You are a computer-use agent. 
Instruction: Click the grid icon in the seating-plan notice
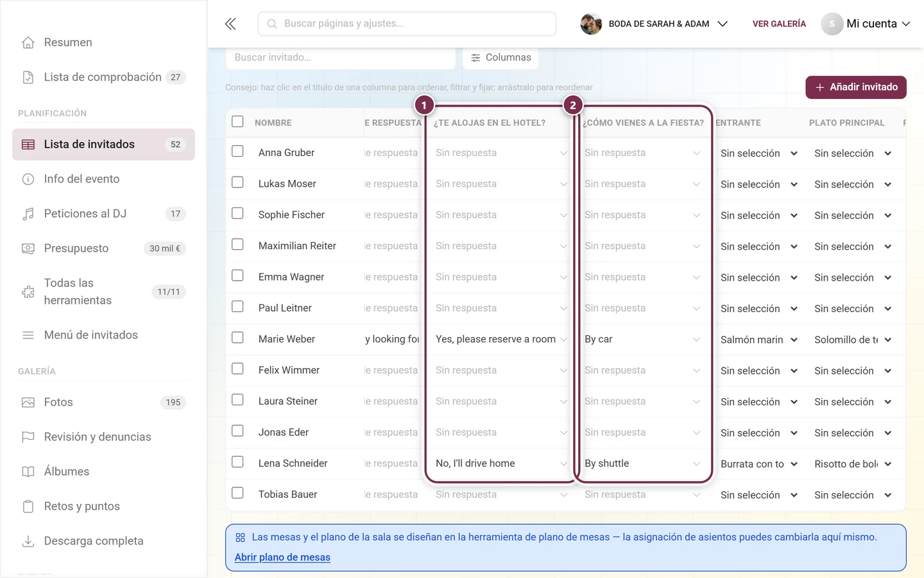click(x=241, y=538)
